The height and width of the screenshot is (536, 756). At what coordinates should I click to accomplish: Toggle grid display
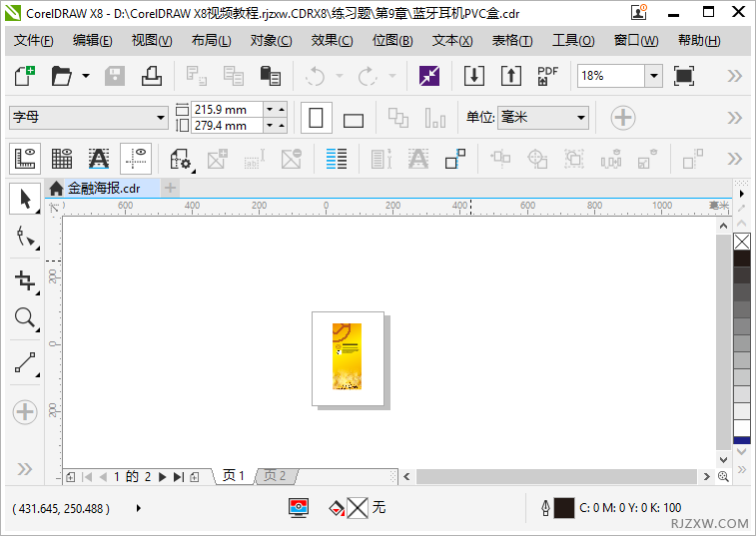62,159
